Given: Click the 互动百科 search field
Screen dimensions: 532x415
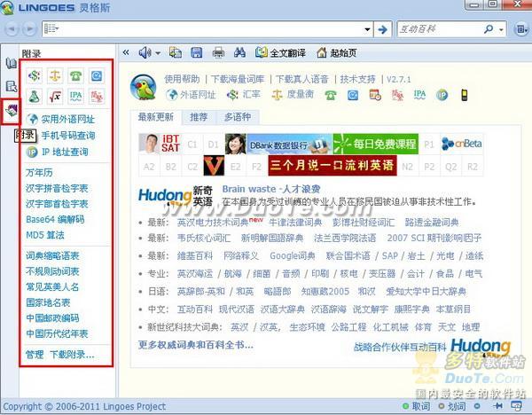Looking at the screenshot, I should 440,29.
